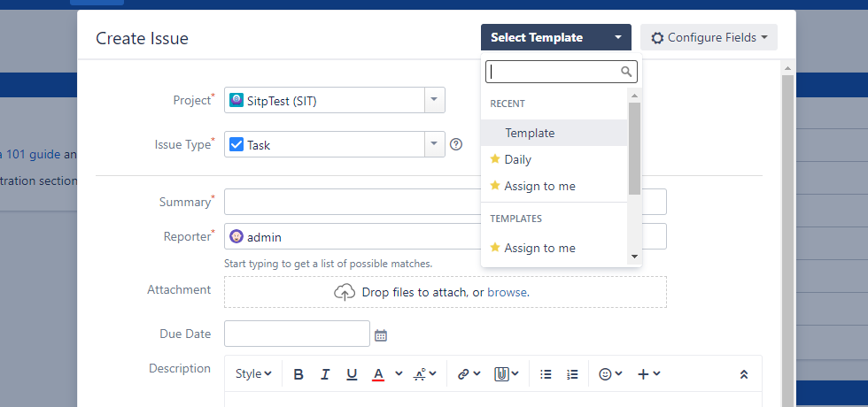Insert a bullet list in description
Image resolution: width=868 pixels, height=407 pixels.
coord(546,374)
